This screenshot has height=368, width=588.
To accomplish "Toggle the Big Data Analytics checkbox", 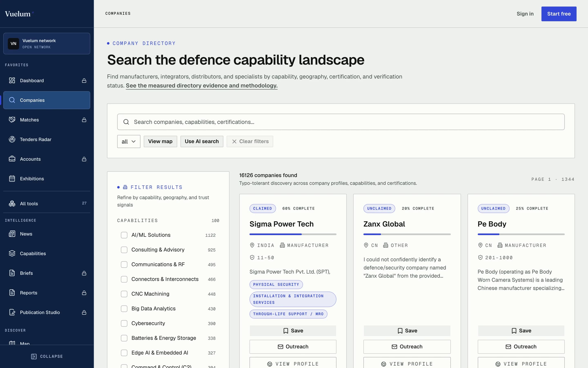I will (124, 309).
